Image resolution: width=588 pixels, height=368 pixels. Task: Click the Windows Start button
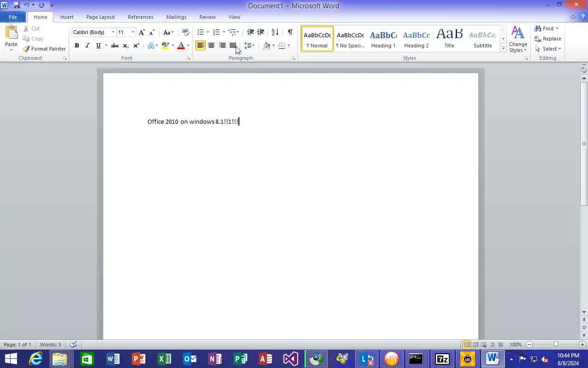point(11,359)
